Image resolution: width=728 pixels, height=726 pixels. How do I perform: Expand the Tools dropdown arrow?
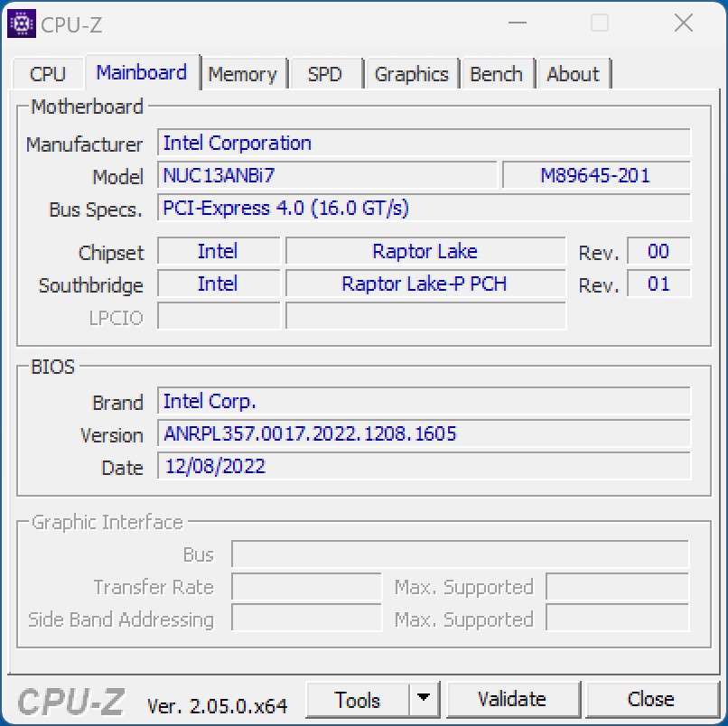(x=423, y=699)
